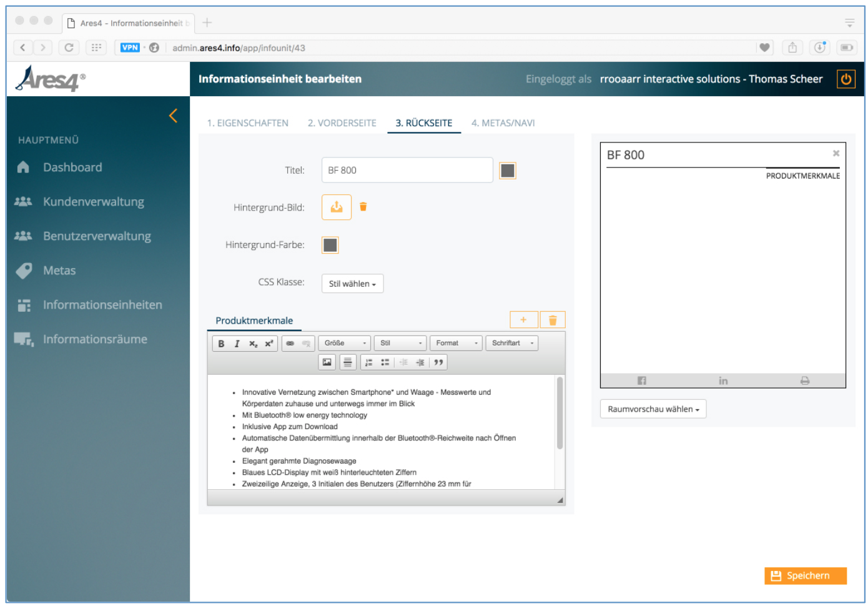Pick the Hintergrund-Farbe color swatch
The width and height of the screenshot is (868, 606).
point(330,245)
